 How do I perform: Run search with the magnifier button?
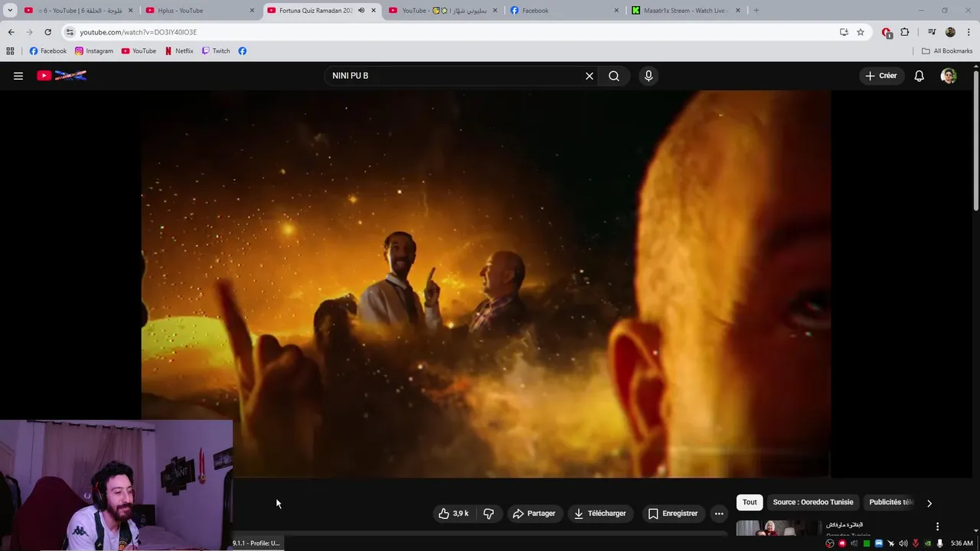614,76
